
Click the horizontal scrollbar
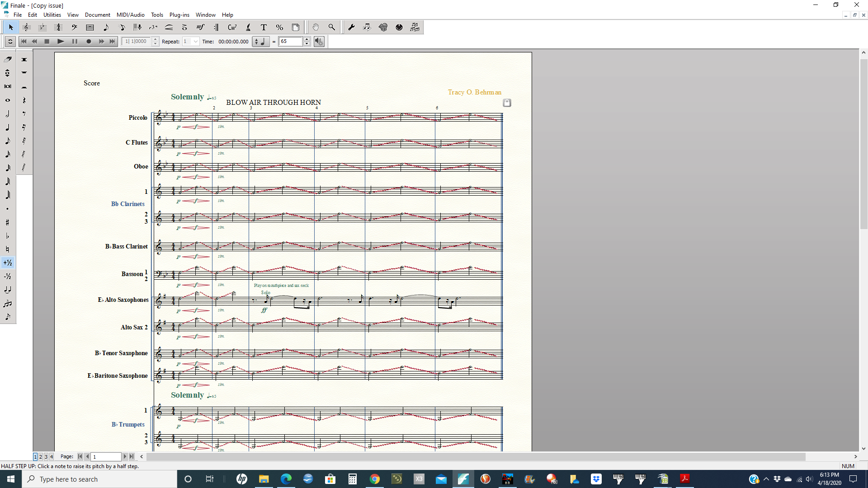pos(475,457)
